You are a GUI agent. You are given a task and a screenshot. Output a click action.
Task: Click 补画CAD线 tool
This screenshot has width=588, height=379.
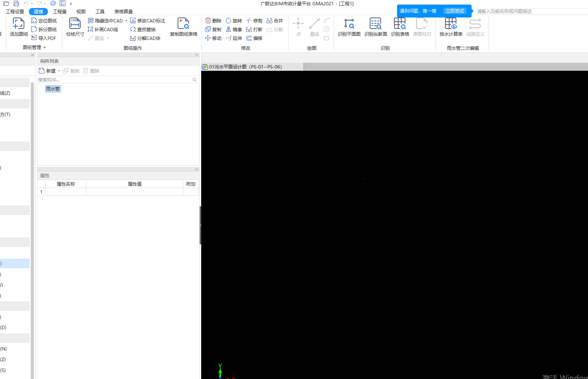103,29
